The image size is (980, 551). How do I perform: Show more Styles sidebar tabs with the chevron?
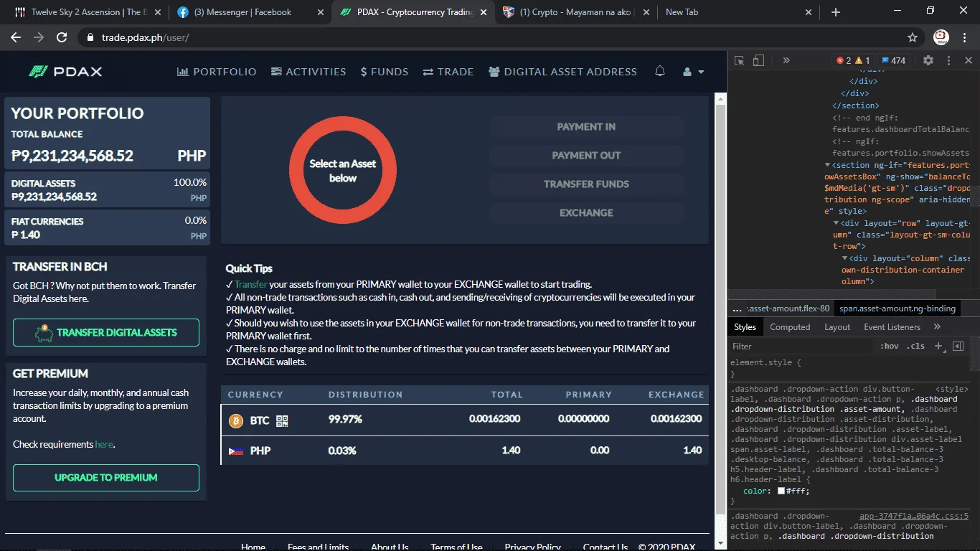(x=937, y=327)
